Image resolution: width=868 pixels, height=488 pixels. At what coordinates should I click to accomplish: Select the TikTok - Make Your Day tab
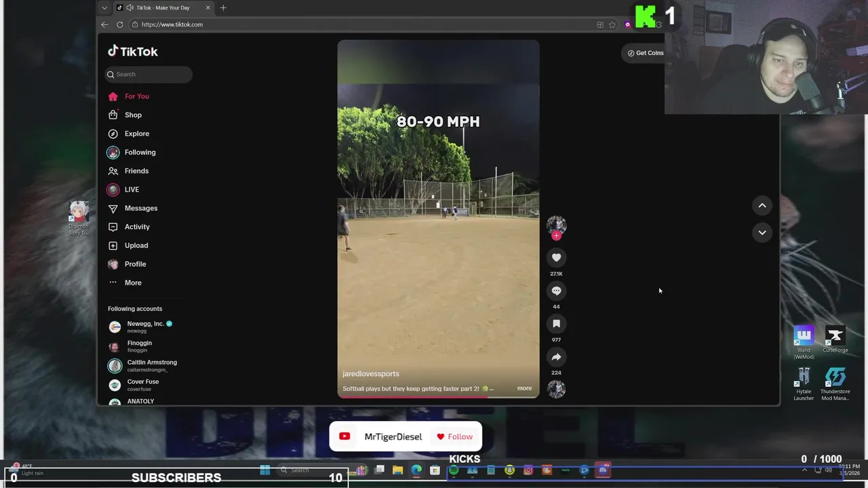pyautogui.click(x=163, y=7)
